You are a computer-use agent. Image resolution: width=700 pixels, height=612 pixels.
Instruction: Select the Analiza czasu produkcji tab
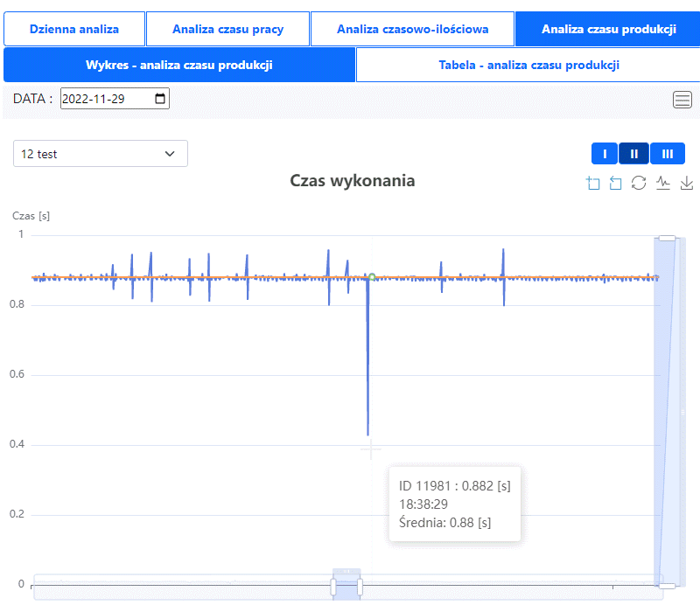(x=608, y=30)
